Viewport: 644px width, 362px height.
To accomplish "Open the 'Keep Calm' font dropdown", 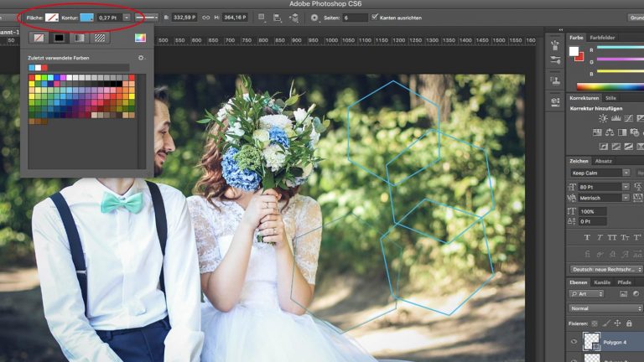I will pos(626,173).
